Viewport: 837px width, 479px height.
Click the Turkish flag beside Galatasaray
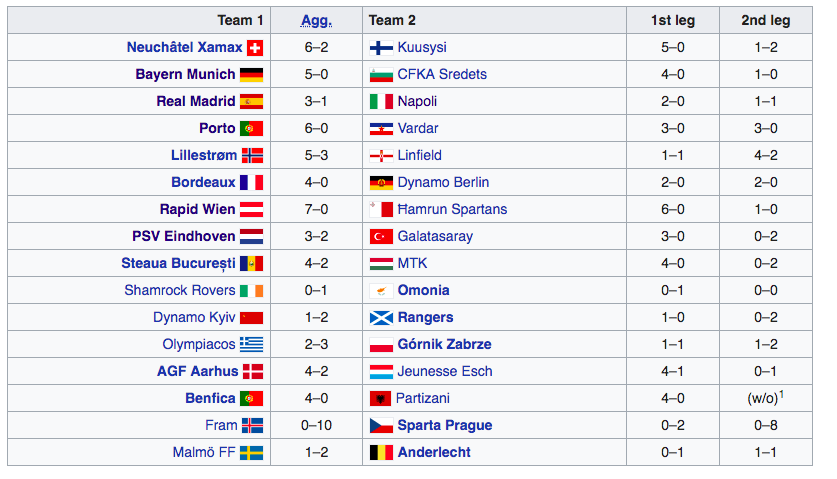(381, 237)
